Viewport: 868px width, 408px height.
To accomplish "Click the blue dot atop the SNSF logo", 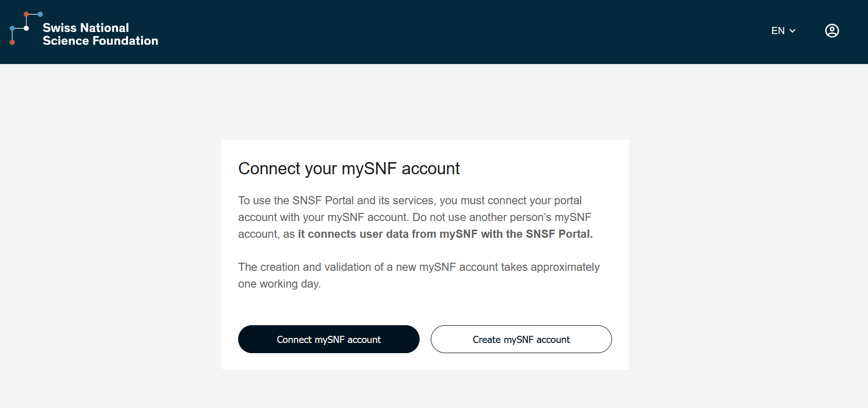I will (x=41, y=14).
